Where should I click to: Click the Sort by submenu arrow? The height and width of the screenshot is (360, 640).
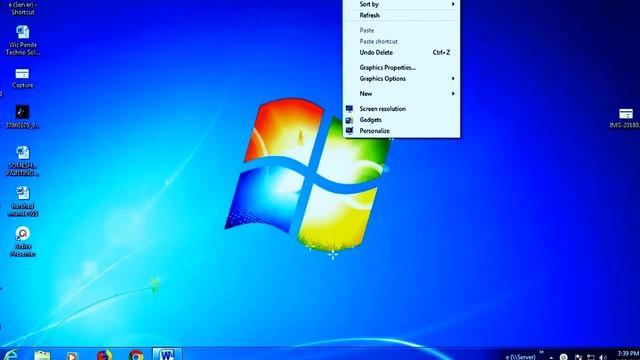point(453,4)
